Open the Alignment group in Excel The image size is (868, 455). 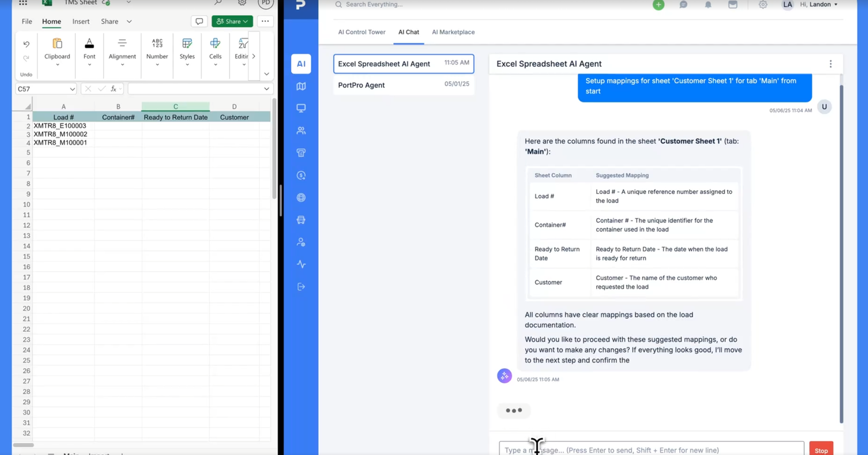(x=122, y=52)
